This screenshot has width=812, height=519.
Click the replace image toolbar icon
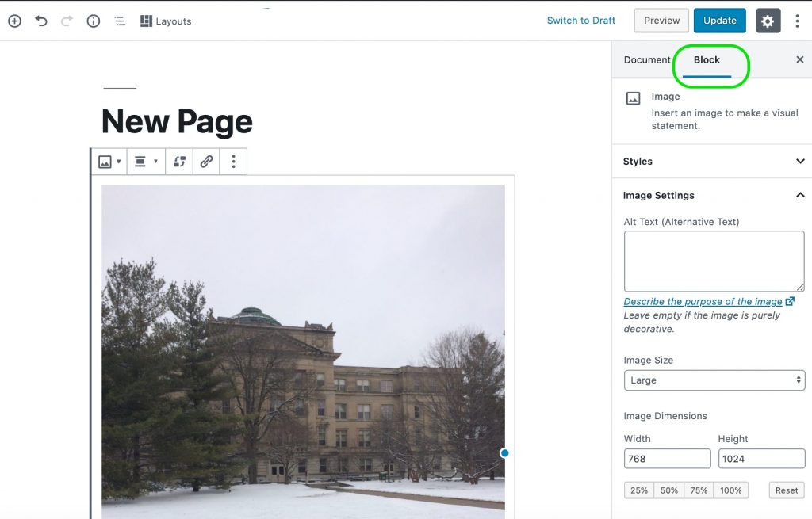[179, 162]
